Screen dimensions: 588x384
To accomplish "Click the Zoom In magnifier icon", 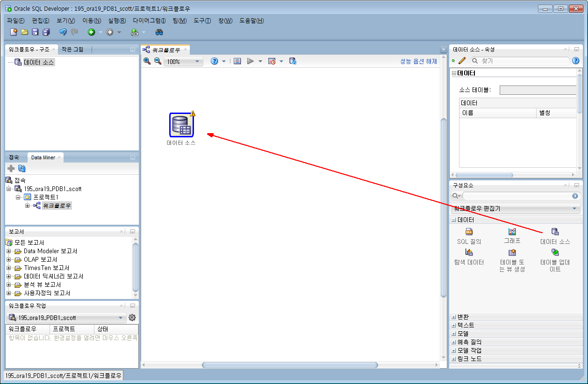I will pyautogui.click(x=147, y=61).
